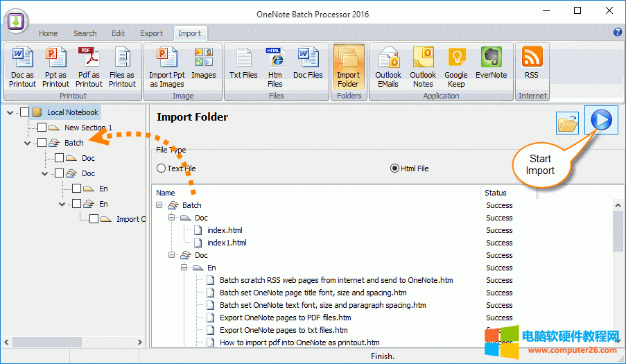Click the browse folder button

[x=568, y=123]
